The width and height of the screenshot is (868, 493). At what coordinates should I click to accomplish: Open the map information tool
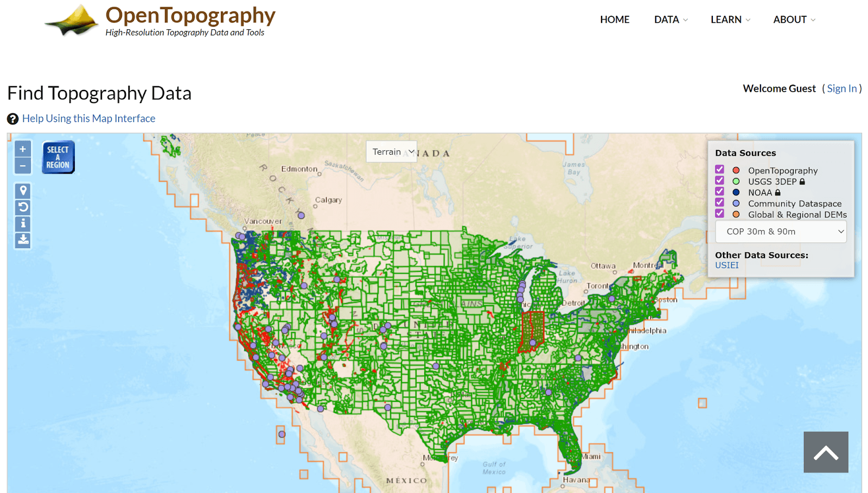pos(23,223)
